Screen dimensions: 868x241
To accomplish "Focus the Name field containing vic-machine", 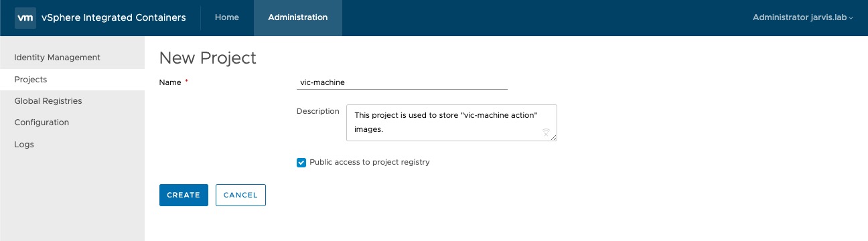I will click(402, 82).
